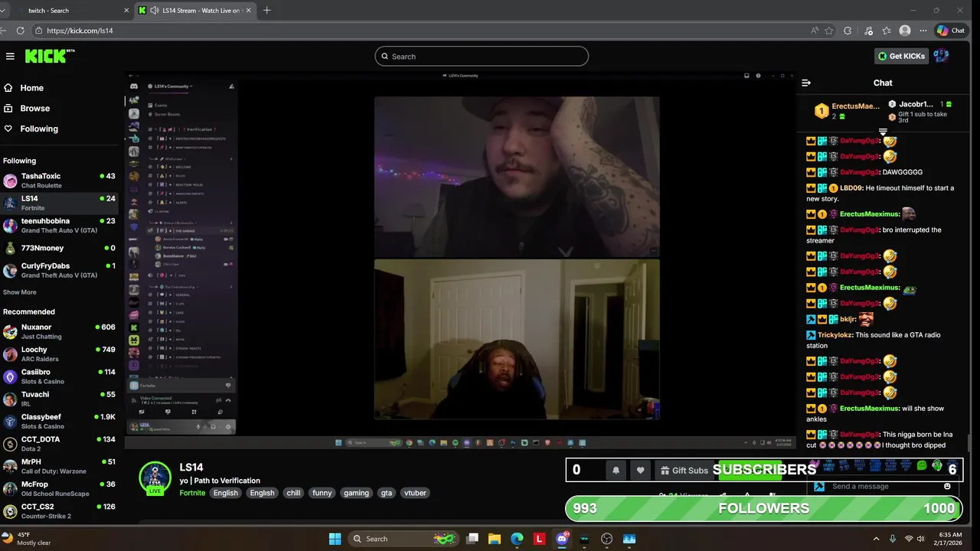Open teenuhbobina followed channel
The image size is (980, 551).
(x=59, y=226)
